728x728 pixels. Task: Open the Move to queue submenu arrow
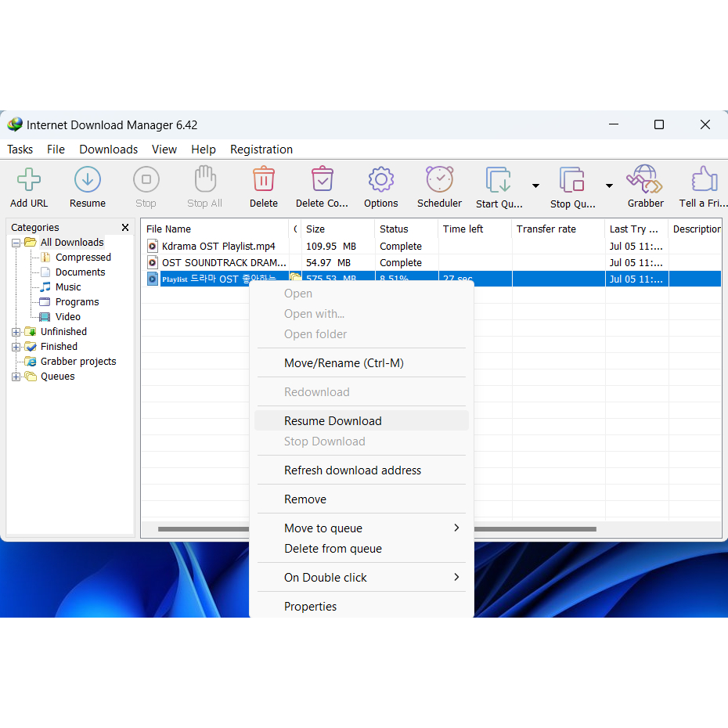tap(456, 528)
